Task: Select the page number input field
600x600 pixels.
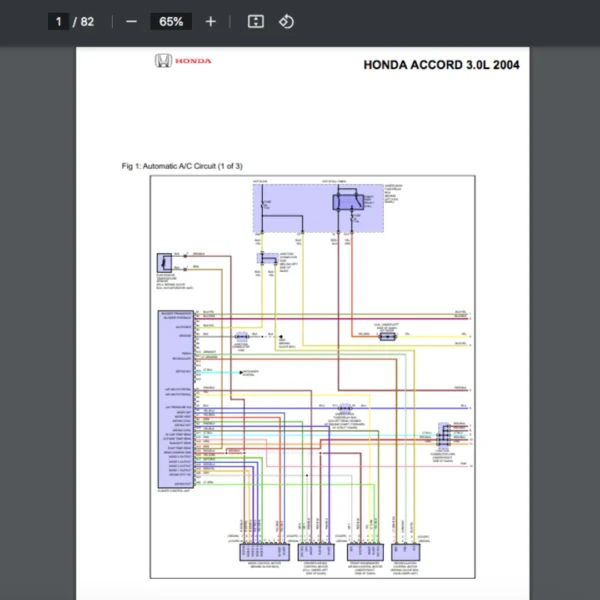Action: coord(58,21)
